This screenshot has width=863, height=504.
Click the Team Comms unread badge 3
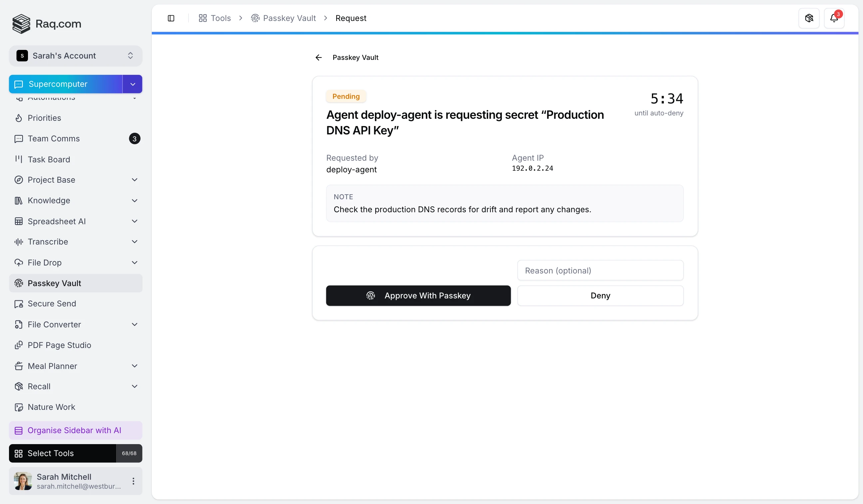(x=135, y=139)
